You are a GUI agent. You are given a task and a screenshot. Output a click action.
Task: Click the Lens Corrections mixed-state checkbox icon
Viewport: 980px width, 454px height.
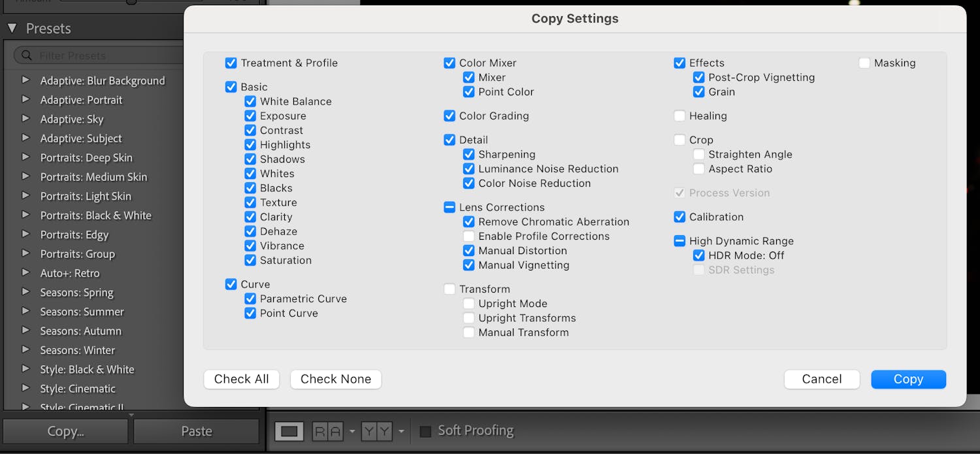pyautogui.click(x=449, y=207)
